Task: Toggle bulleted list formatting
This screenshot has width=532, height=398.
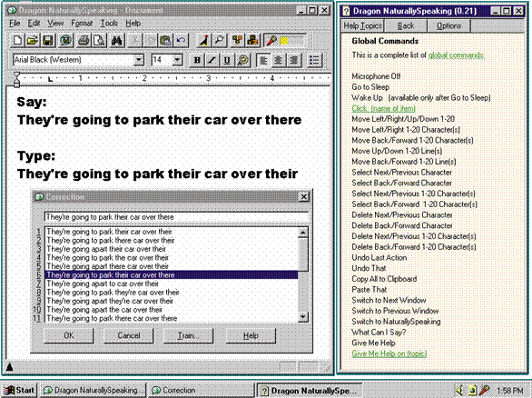Action: coord(314,60)
